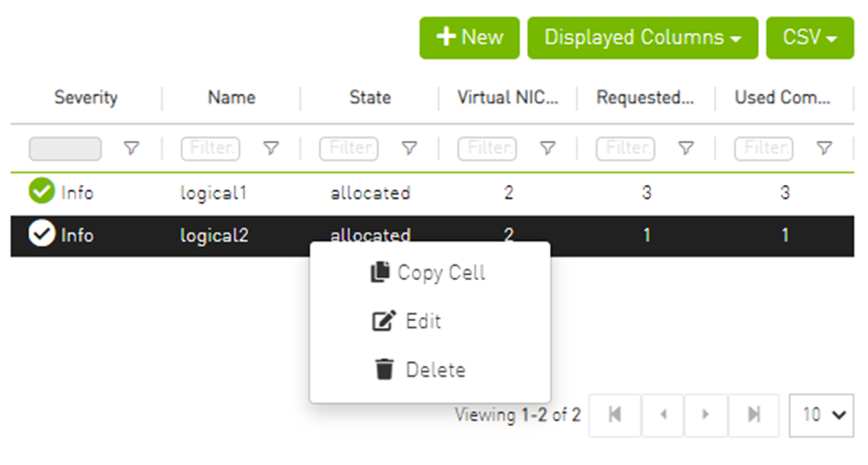Open the Displayed Columns dropdown

click(x=642, y=38)
